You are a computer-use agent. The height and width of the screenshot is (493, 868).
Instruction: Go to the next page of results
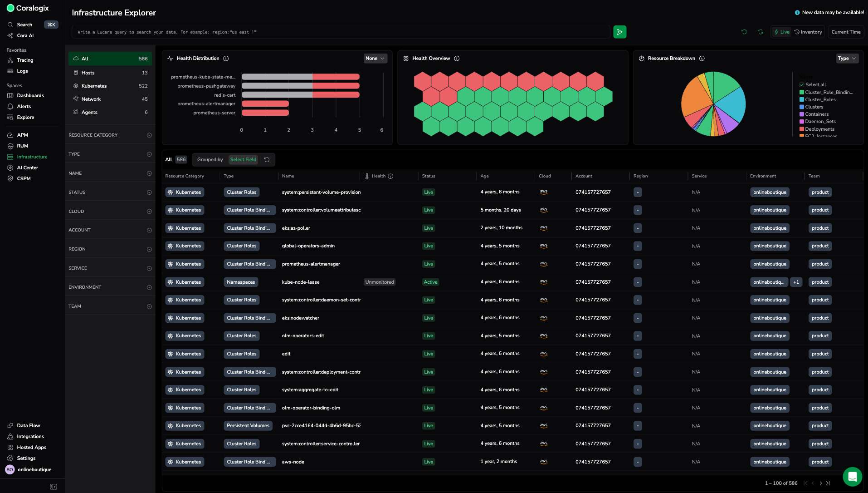[820, 483]
